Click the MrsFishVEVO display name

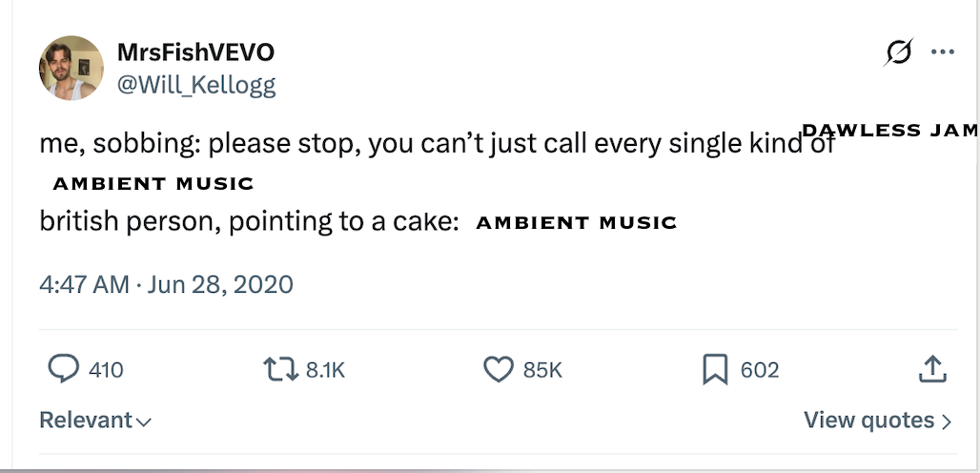coord(195,52)
